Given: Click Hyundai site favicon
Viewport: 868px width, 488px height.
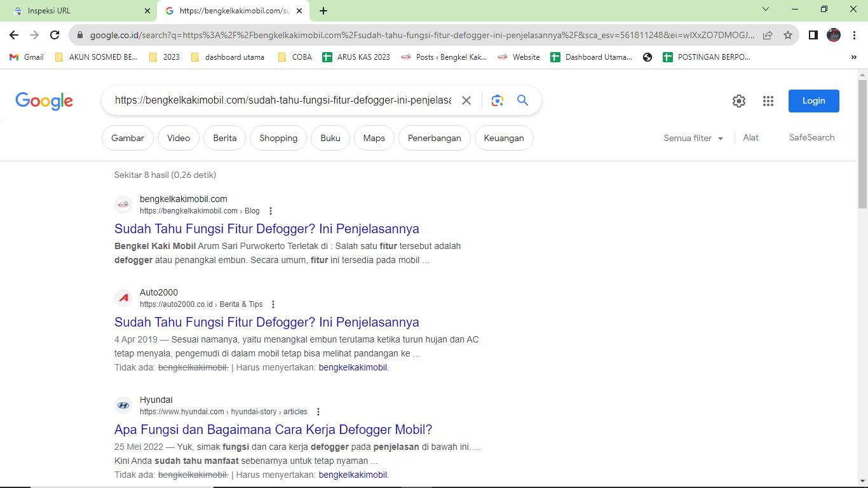Looking at the screenshot, I should pos(123,405).
